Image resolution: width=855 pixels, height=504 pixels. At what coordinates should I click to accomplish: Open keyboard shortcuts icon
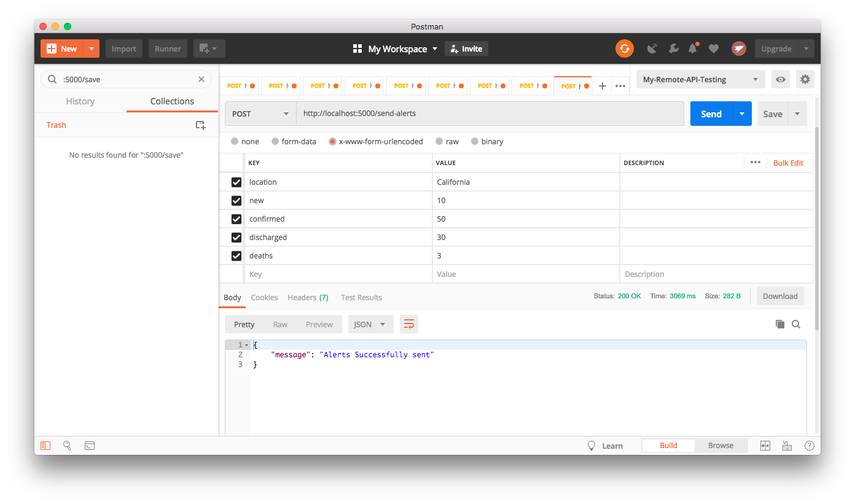click(787, 446)
